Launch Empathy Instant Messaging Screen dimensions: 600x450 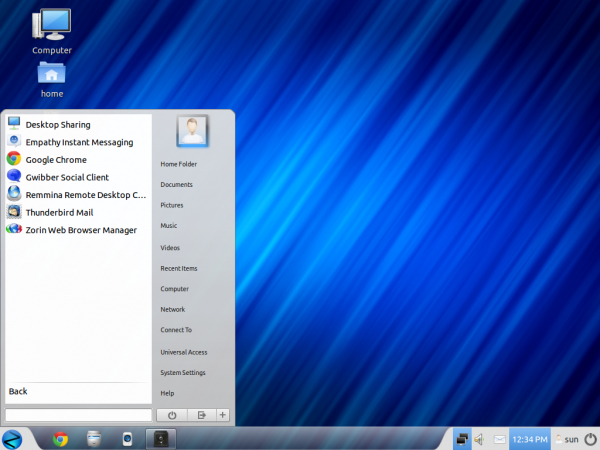(x=78, y=142)
